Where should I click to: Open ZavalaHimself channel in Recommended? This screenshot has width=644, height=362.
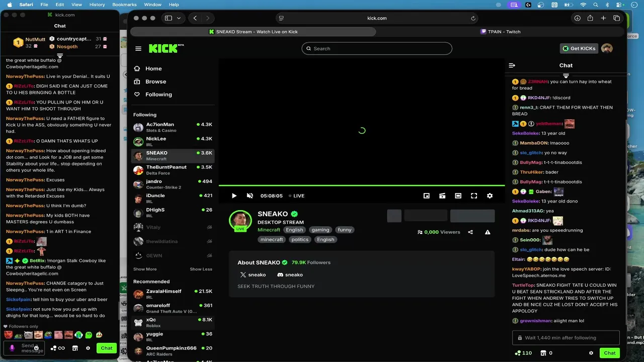point(173,294)
